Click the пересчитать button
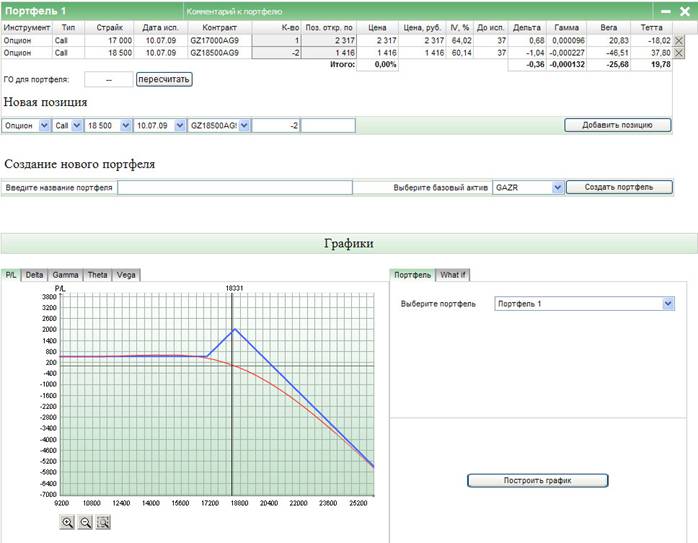The width and height of the screenshot is (698, 543). click(164, 80)
